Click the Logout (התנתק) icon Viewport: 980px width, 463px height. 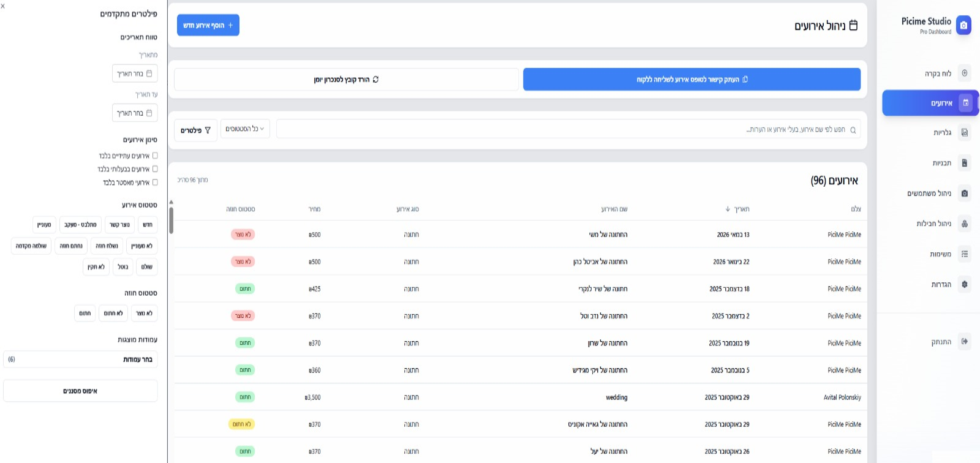tap(964, 342)
